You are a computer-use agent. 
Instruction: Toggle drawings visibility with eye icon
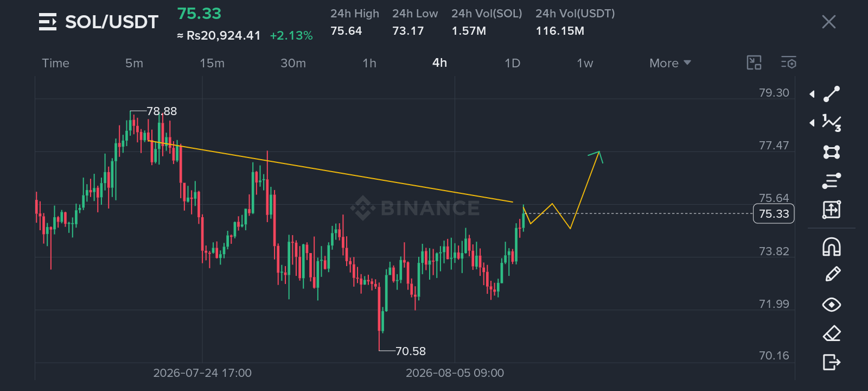pos(832,305)
